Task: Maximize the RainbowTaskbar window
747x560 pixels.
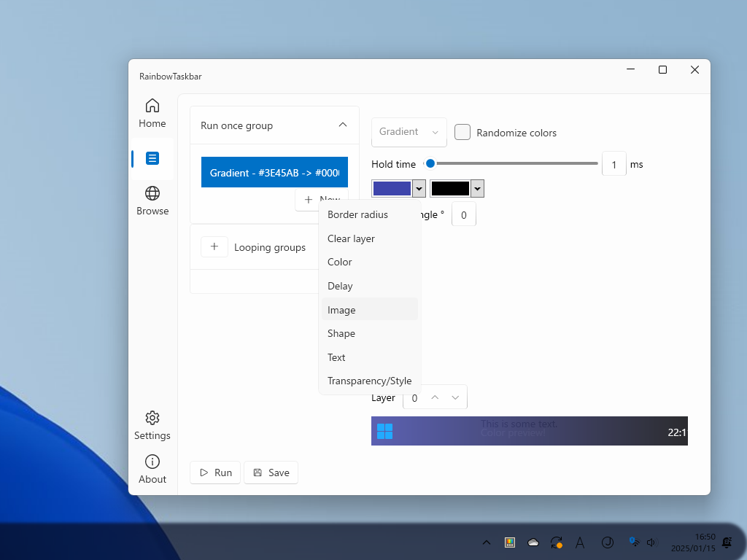Action: pyautogui.click(x=662, y=70)
